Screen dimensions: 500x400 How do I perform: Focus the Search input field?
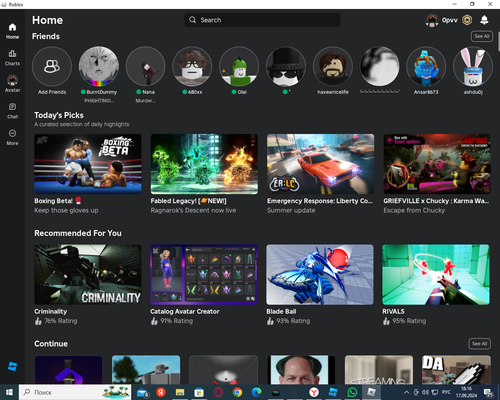[262, 20]
